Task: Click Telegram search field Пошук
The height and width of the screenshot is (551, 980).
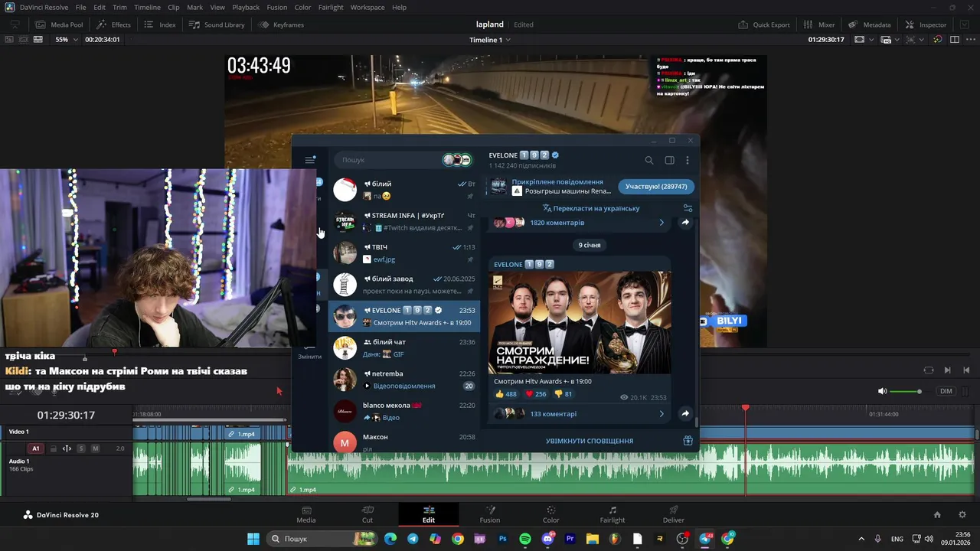Action: point(387,160)
